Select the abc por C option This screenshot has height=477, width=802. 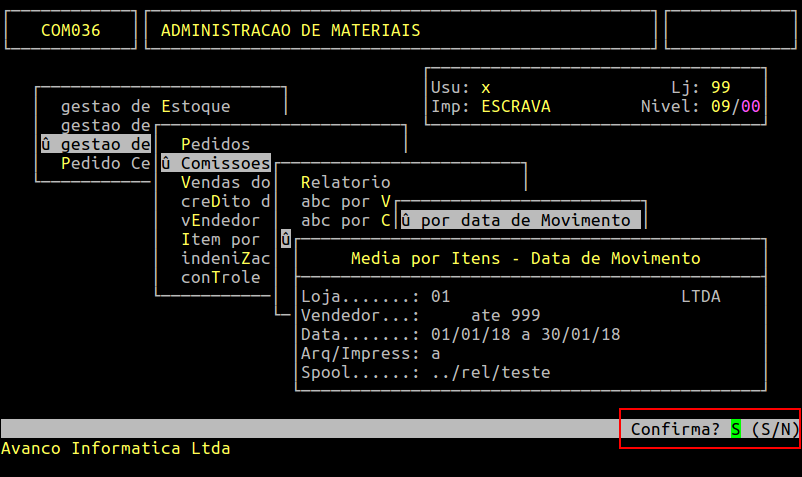pyautogui.click(x=345, y=220)
